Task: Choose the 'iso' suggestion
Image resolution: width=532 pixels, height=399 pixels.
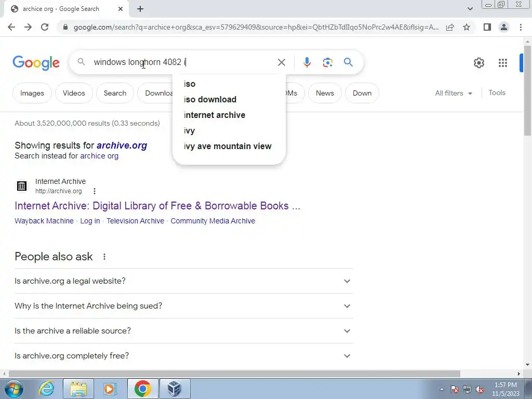Action: 229,84
